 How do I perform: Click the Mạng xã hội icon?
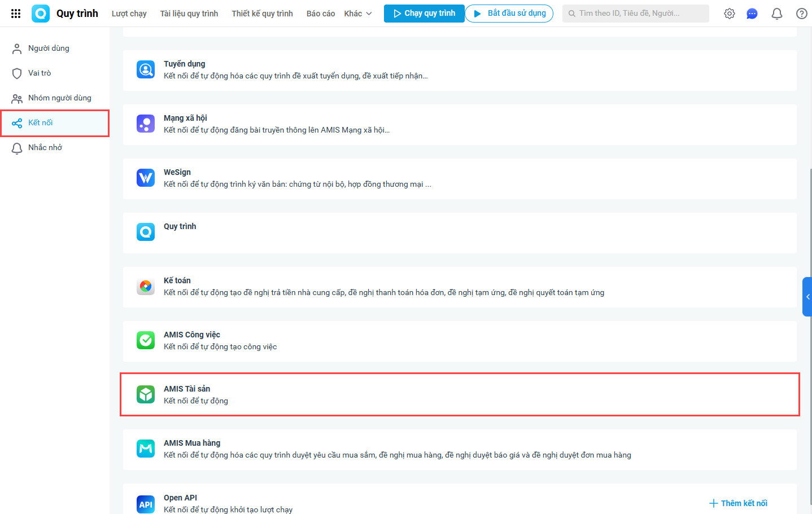[146, 124]
